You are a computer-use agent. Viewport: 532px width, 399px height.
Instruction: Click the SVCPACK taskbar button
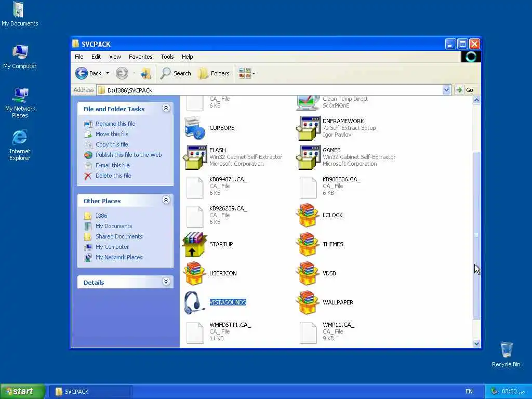tap(90, 392)
